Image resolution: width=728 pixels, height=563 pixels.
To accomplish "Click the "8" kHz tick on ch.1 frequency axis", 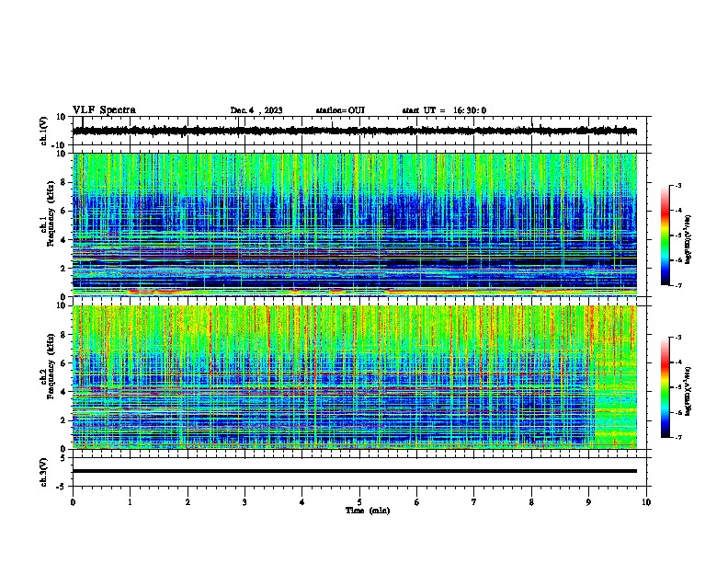I will tap(63, 182).
